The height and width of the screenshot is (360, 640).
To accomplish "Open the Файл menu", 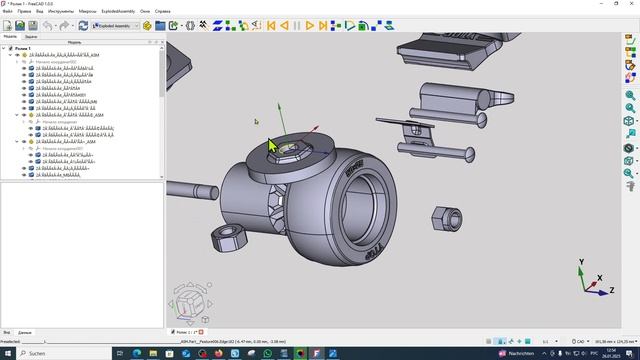I will coord(7,11).
